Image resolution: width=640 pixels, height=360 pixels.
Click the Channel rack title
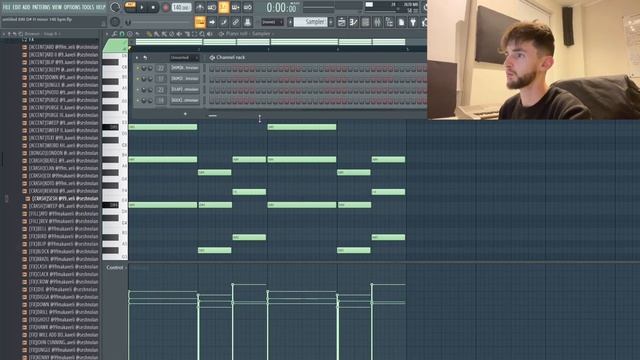pyautogui.click(x=231, y=58)
